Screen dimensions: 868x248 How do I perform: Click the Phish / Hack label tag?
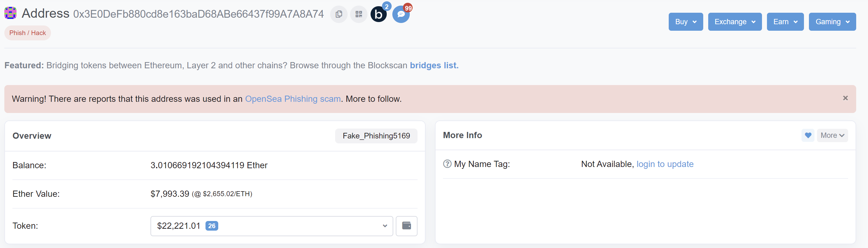coord(28,33)
